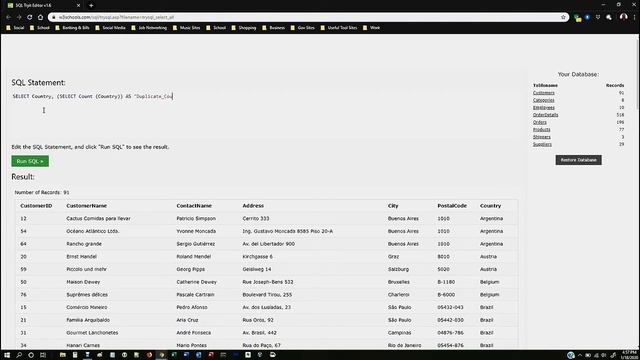
Task: Click the CustomerName column header
Action: 87,206
